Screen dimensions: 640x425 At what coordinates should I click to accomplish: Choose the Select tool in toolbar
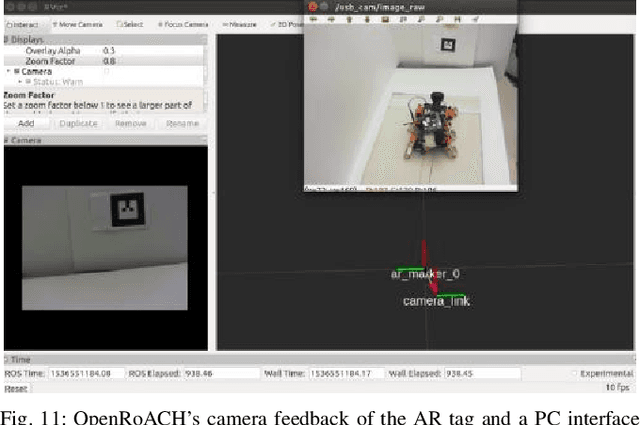130,24
